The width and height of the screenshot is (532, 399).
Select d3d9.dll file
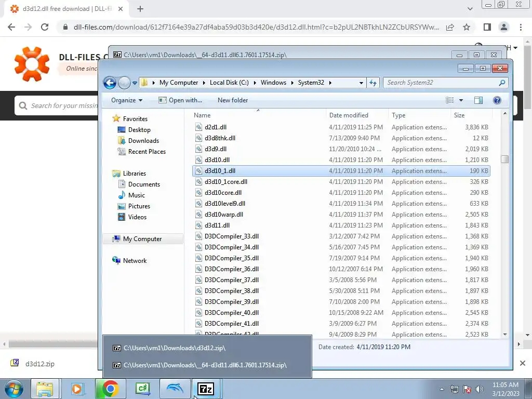(341, 149)
